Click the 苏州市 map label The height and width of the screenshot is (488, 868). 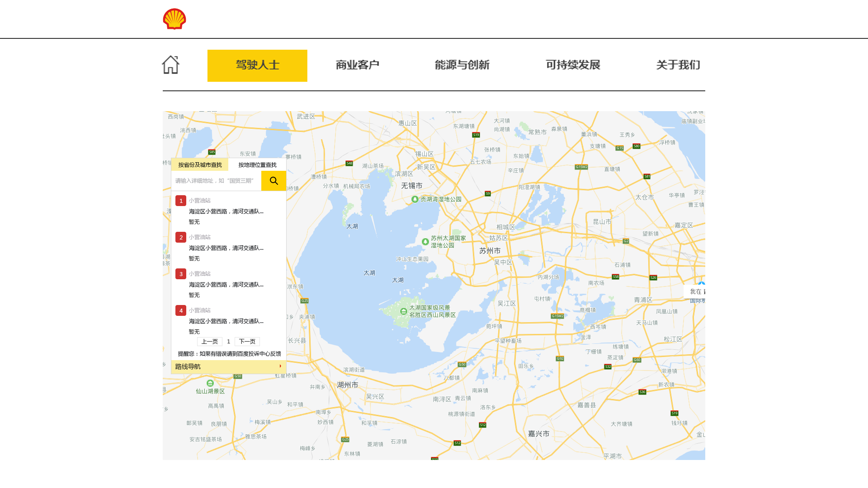click(x=490, y=251)
